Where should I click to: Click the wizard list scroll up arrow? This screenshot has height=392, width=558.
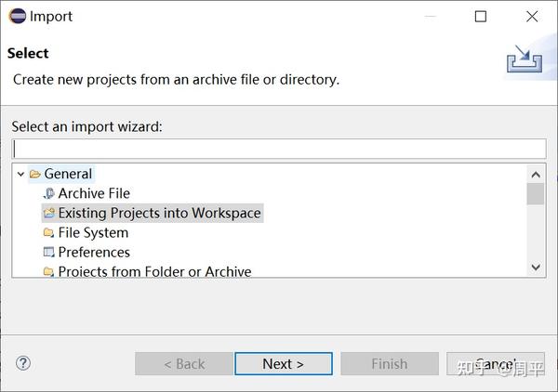(x=536, y=174)
